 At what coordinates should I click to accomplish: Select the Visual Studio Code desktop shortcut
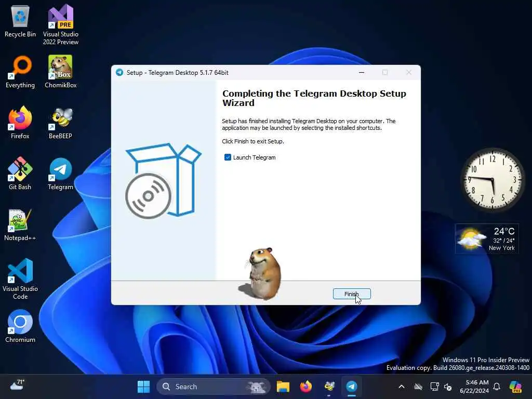[20, 279]
